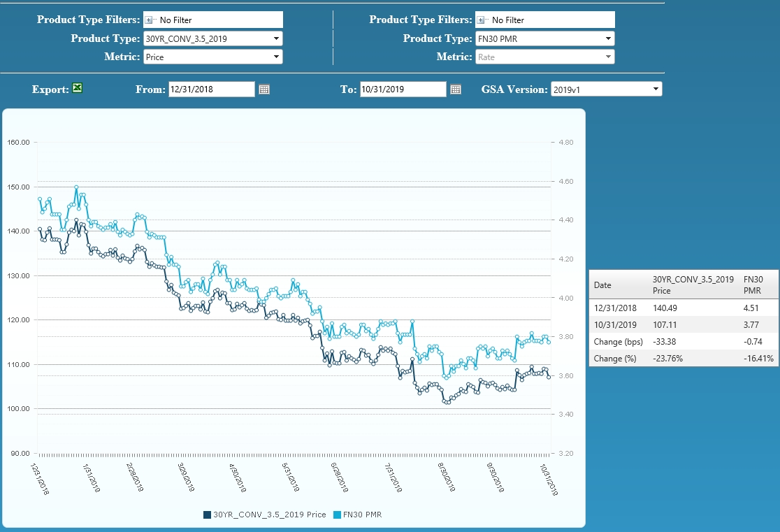This screenshot has width=780, height=532.
Task: Open 30YR_CONV_3.5_2019 Product Type dropdown
Action: pyautogui.click(x=213, y=39)
